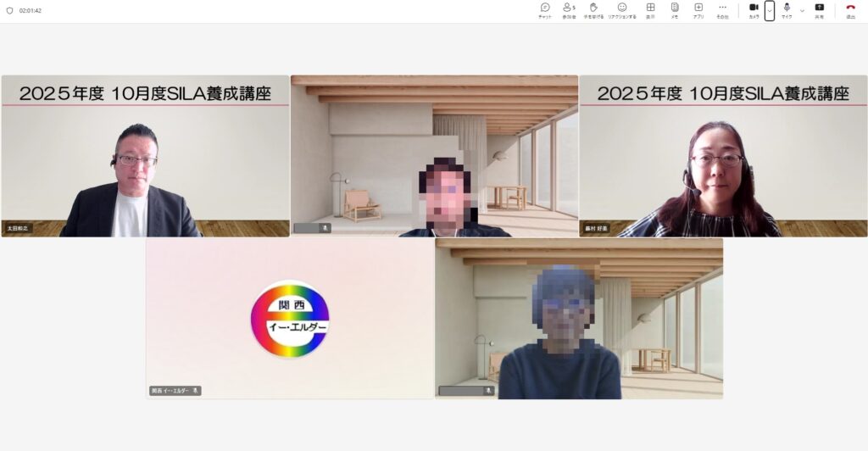Raise your hand with 手を挙げる
The image size is (868, 451).
coord(593,10)
